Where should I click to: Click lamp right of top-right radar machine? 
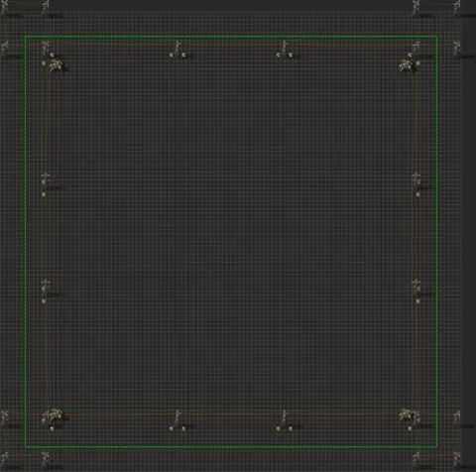(418, 63)
